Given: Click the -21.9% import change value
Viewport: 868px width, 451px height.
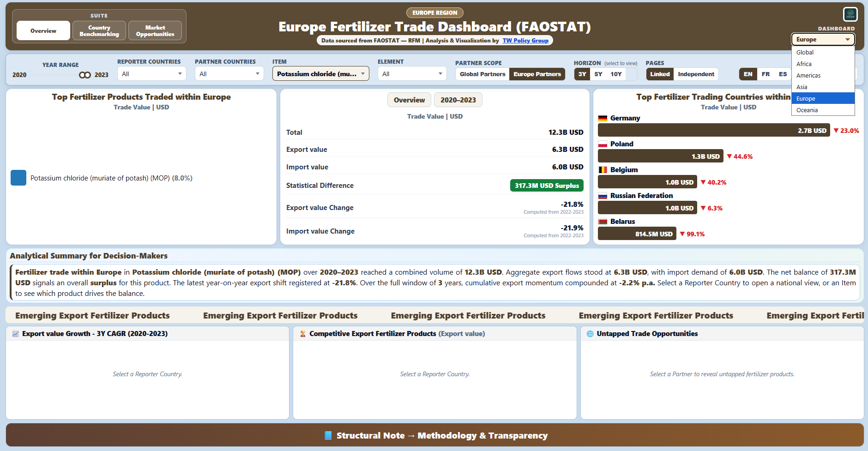Looking at the screenshot, I should (572, 228).
